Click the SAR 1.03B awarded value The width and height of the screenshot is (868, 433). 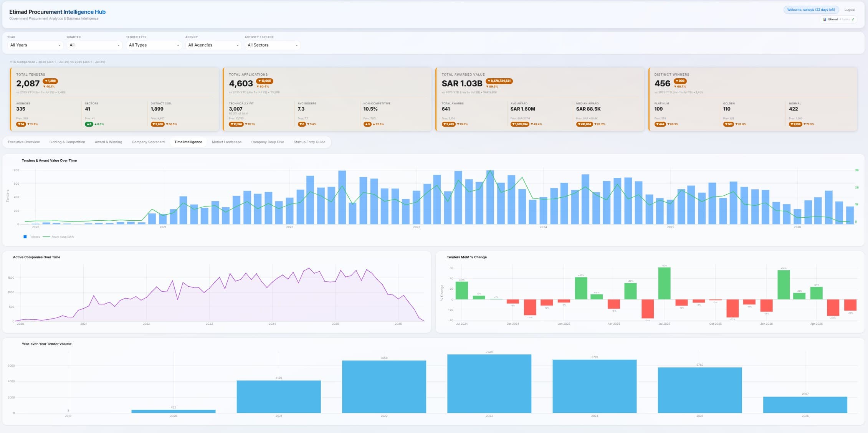pyautogui.click(x=462, y=83)
